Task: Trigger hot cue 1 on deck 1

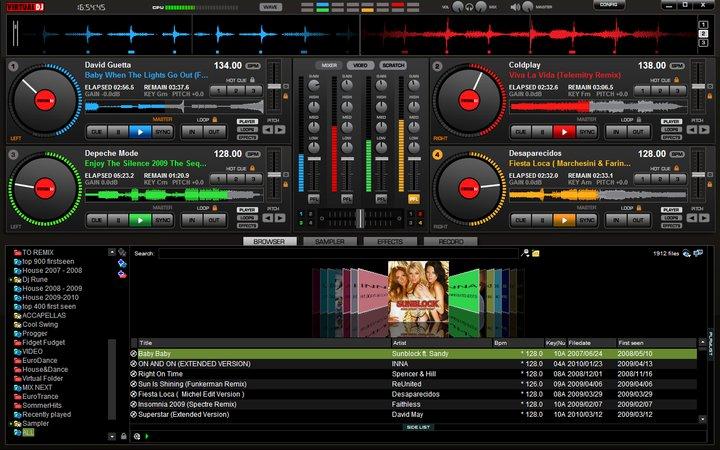Action: tap(217, 90)
